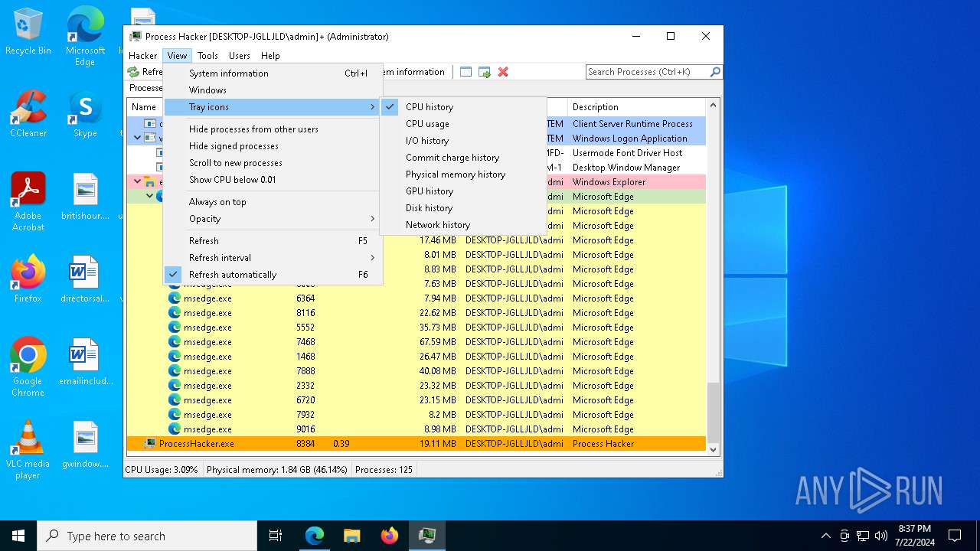Image resolution: width=980 pixels, height=551 pixels.
Task: Click Refresh F5 menu item
Action: coord(273,241)
